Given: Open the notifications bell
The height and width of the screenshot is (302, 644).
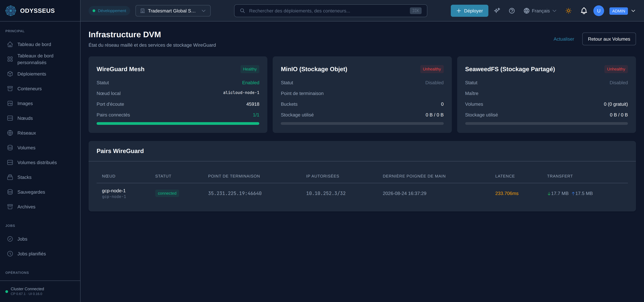Looking at the screenshot, I should point(584,11).
